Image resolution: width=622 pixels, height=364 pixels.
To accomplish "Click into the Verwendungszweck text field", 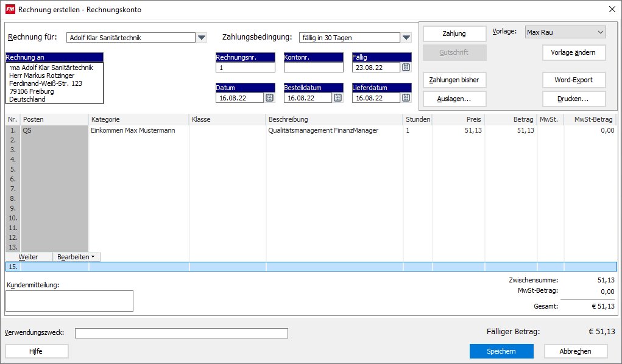I will click(181, 333).
